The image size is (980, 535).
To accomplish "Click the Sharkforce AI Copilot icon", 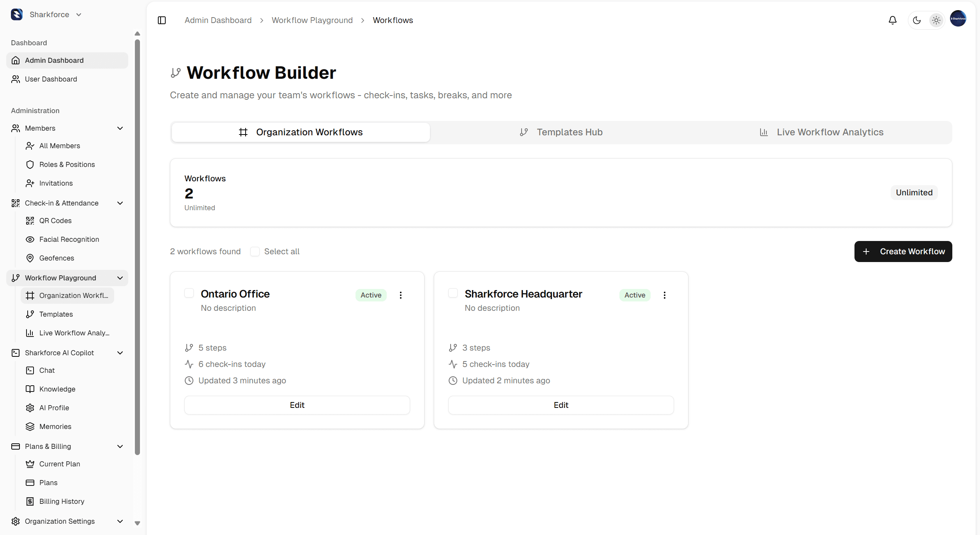I will pos(16,353).
